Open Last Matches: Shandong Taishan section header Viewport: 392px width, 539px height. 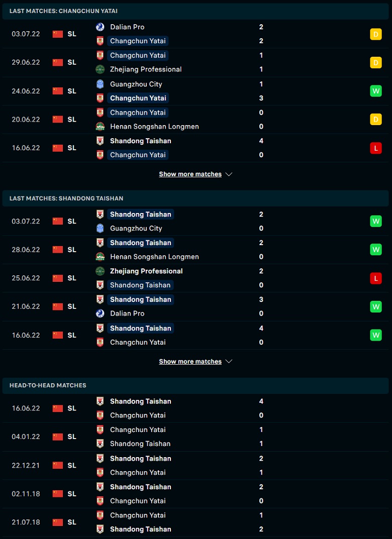pos(66,198)
